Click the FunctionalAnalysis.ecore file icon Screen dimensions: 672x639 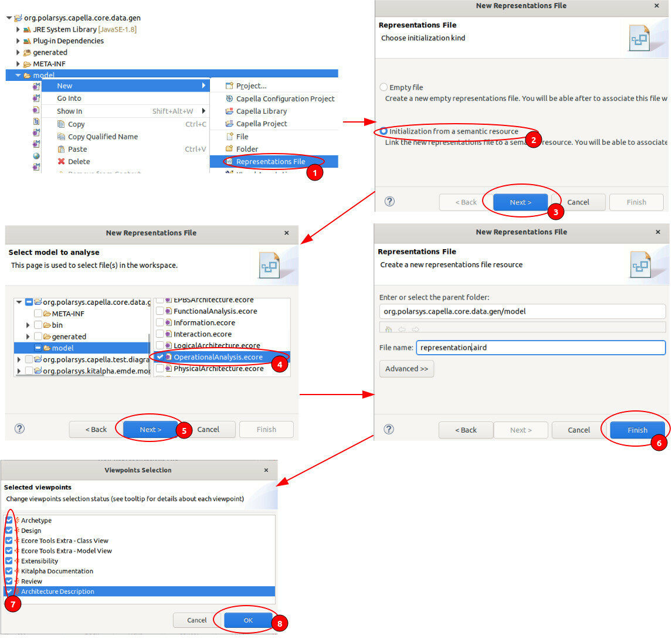tap(168, 311)
